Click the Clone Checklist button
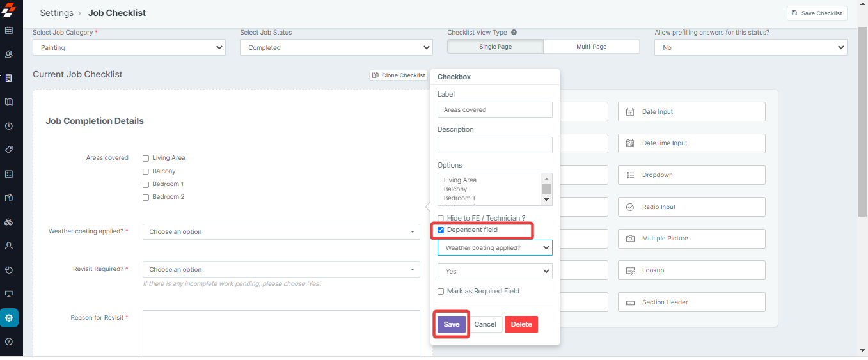Image resolution: width=868 pixels, height=360 pixels. click(x=398, y=75)
